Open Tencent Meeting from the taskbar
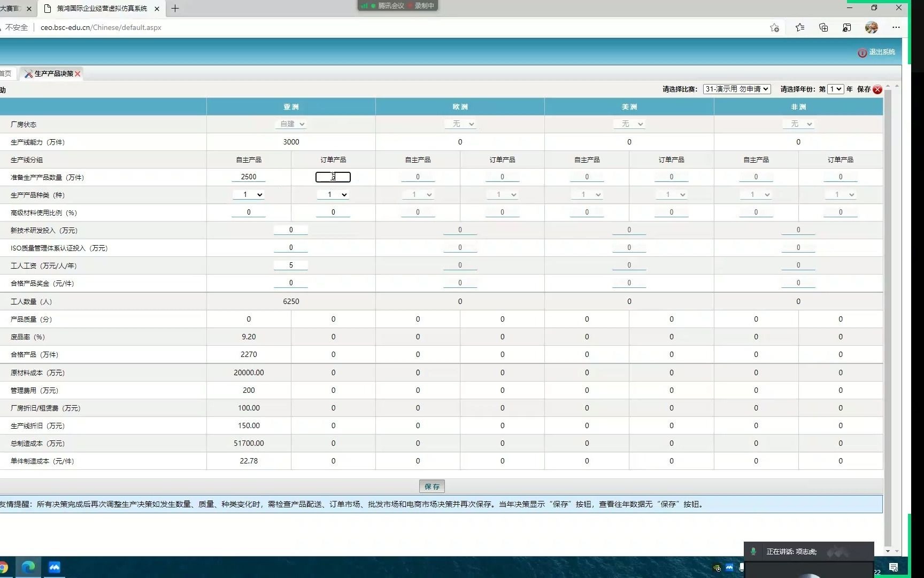 click(x=55, y=567)
